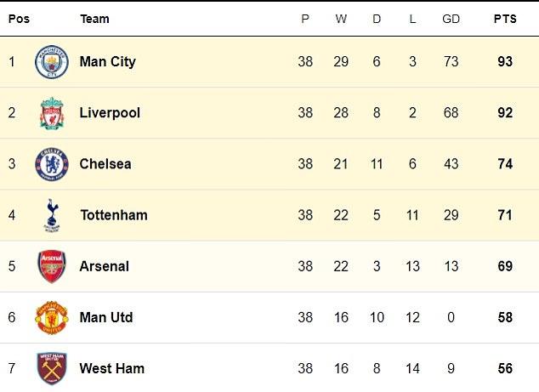
Task: Select the Tottenham team name
Action: tap(114, 215)
